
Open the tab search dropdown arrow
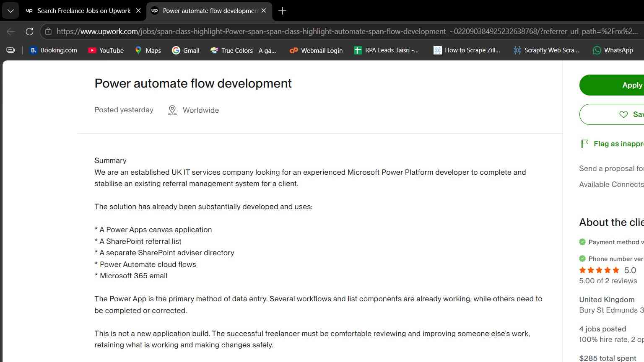click(x=10, y=11)
